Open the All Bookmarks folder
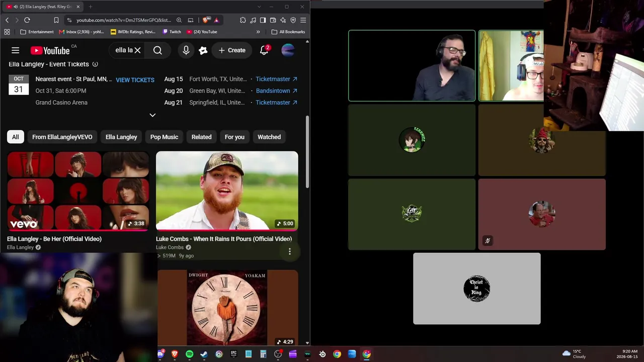 288,32
